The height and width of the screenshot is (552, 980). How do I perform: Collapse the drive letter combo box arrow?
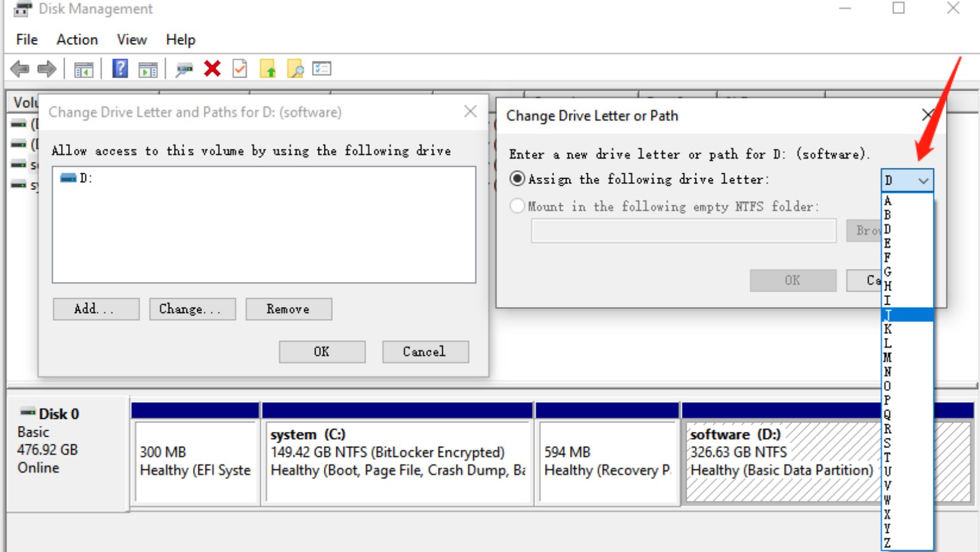point(923,180)
